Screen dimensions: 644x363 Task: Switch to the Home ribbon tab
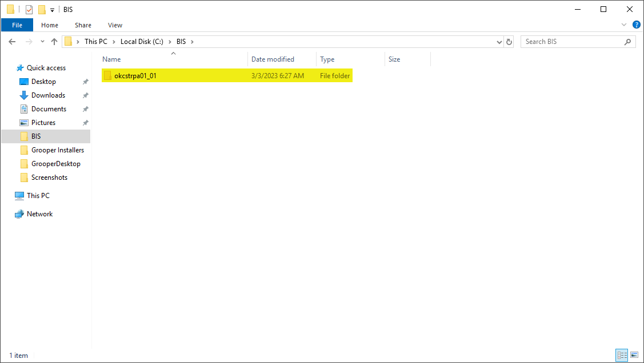(x=50, y=25)
